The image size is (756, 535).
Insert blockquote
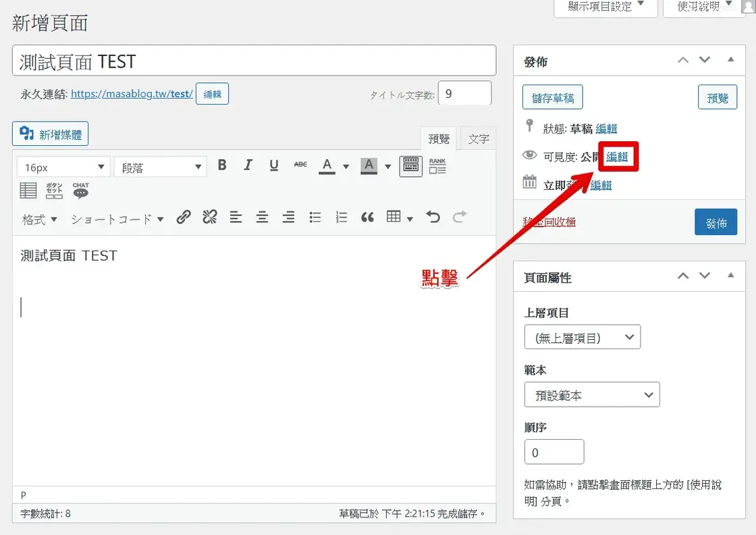(x=367, y=218)
